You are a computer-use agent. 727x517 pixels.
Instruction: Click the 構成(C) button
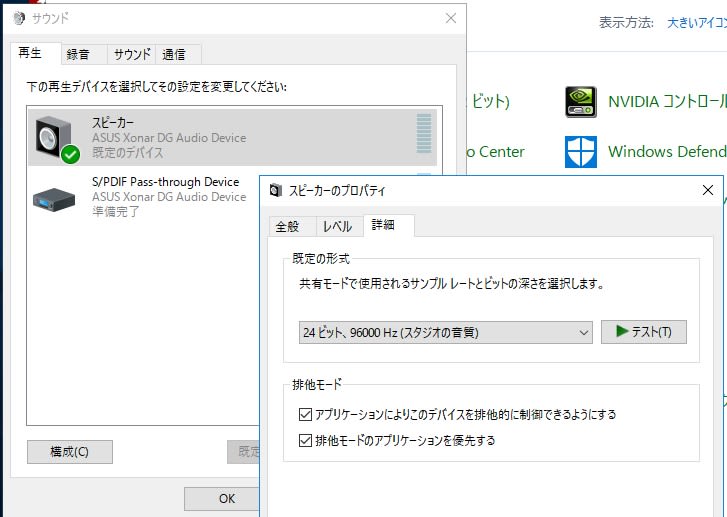click(x=70, y=452)
